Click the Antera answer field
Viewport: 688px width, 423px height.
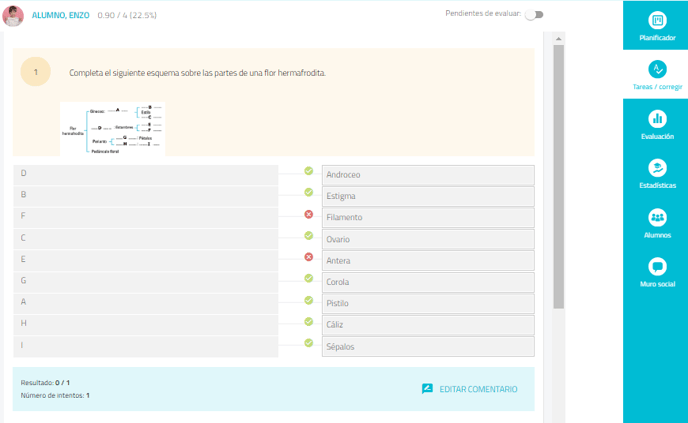428,261
